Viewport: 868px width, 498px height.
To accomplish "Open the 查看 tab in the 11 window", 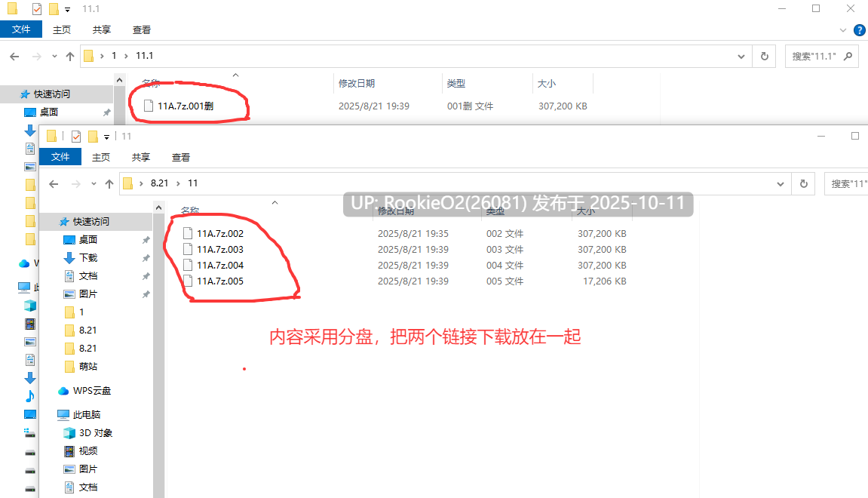I will click(x=180, y=157).
